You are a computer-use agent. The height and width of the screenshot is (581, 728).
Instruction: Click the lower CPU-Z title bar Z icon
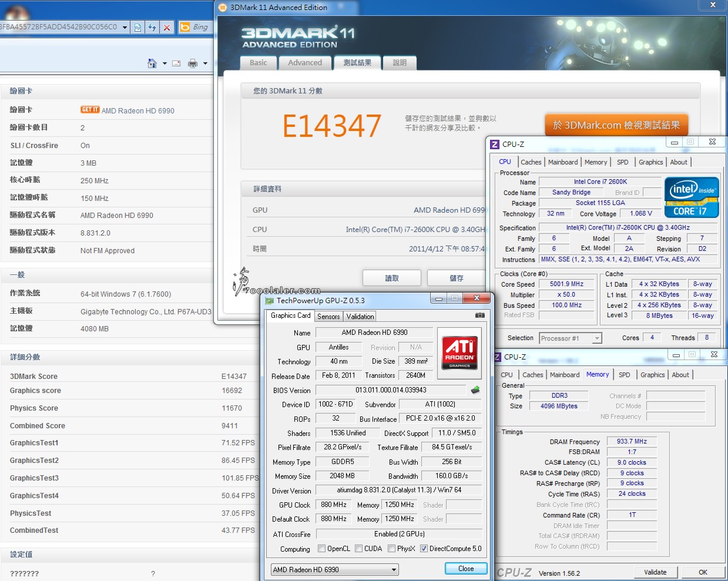(498, 357)
